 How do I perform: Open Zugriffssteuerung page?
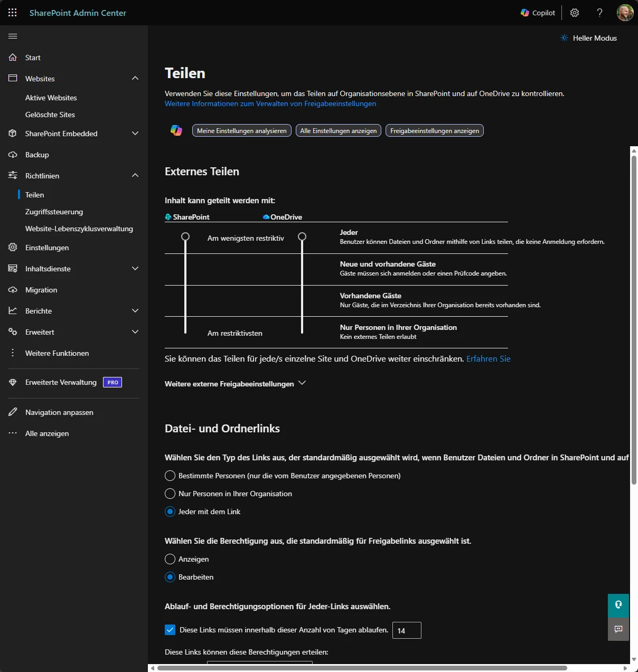point(54,212)
